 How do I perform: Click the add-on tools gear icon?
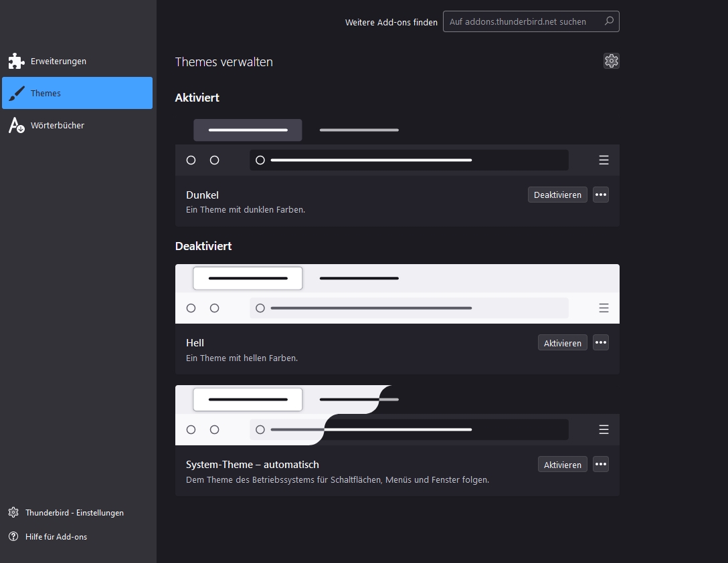point(611,61)
